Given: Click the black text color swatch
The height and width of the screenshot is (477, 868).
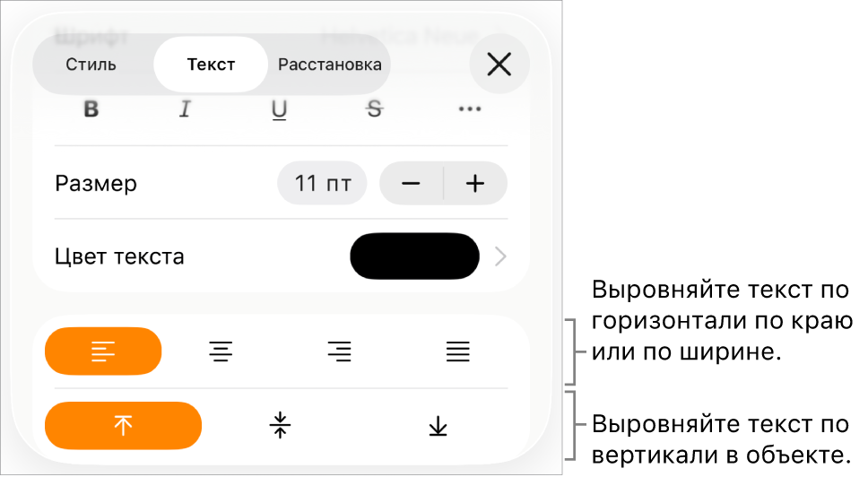Looking at the screenshot, I should 414,256.
